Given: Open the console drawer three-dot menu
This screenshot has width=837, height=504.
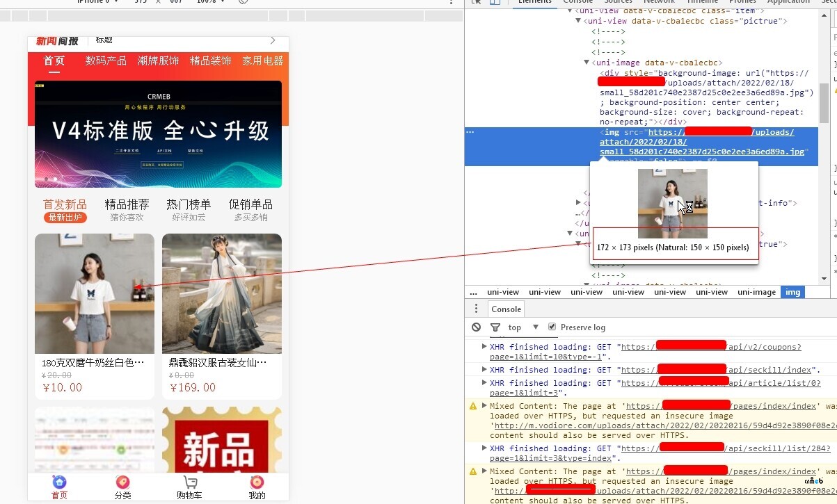Looking at the screenshot, I should click(x=476, y=309).
